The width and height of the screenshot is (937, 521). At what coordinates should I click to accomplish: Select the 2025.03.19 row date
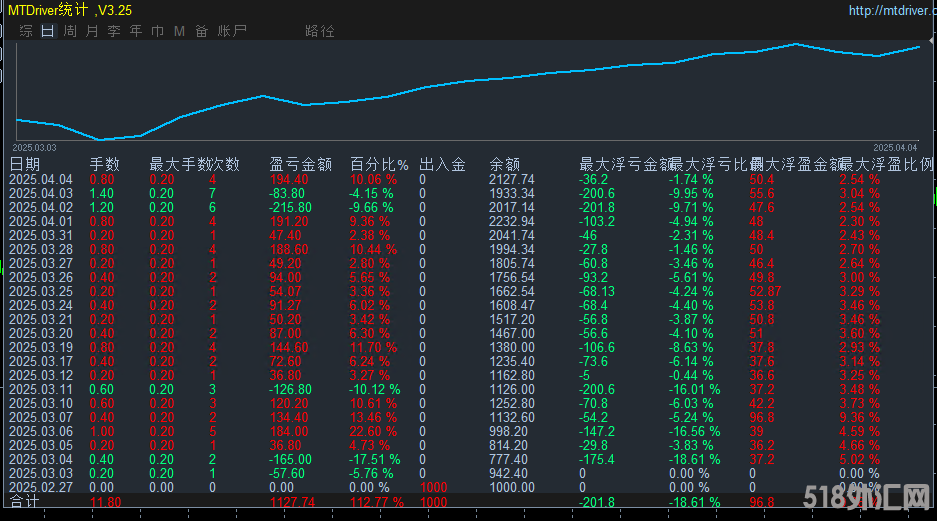(41, 348)
